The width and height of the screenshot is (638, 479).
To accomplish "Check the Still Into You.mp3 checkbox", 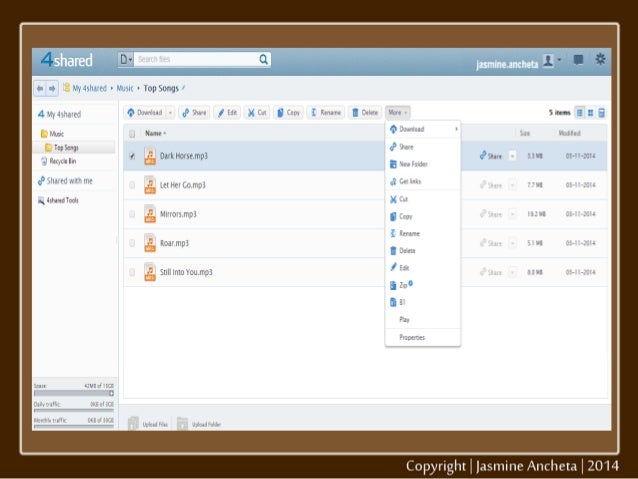I will 132,272.
